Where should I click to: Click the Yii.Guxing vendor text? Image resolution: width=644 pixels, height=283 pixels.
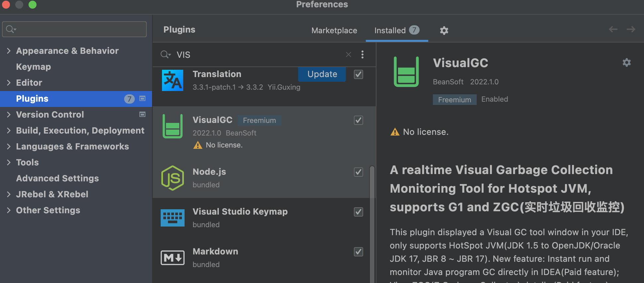[284, 87]
